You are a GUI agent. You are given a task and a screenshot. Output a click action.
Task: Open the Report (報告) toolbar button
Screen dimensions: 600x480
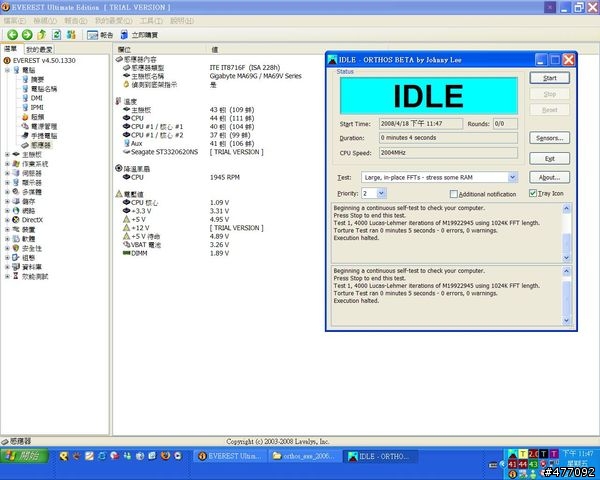point(100,35)
